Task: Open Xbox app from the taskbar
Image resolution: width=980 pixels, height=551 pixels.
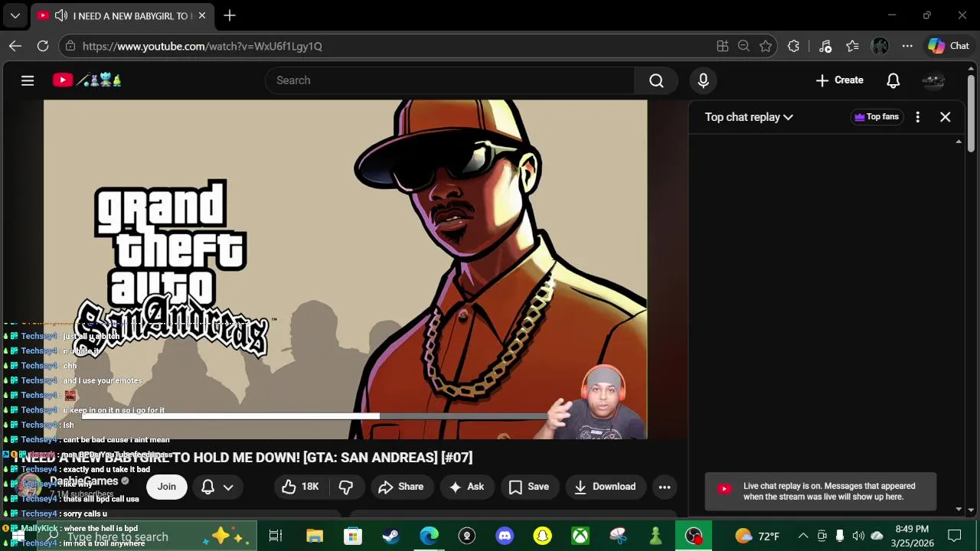Action: point(580,536)
